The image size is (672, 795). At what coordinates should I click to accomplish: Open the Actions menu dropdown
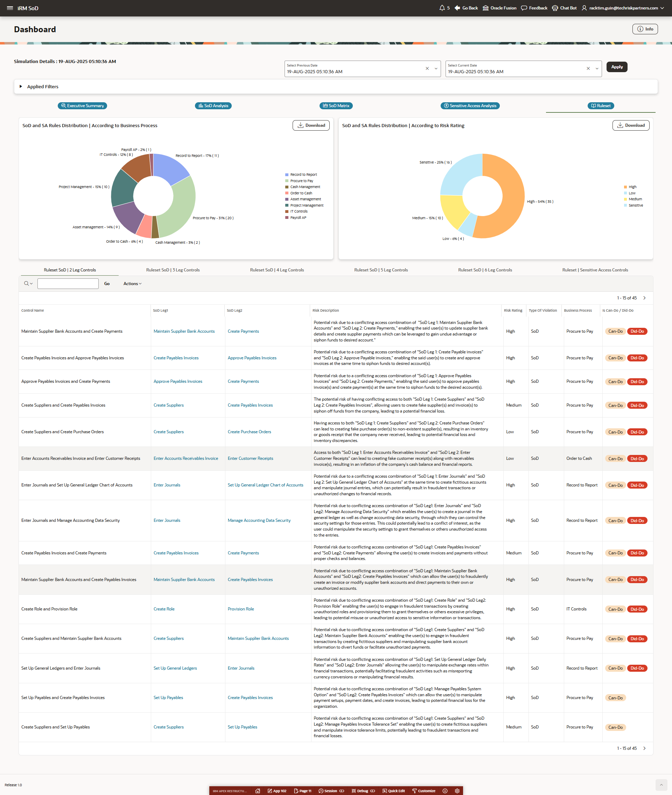pyautogui.click(x=132, y=284)
